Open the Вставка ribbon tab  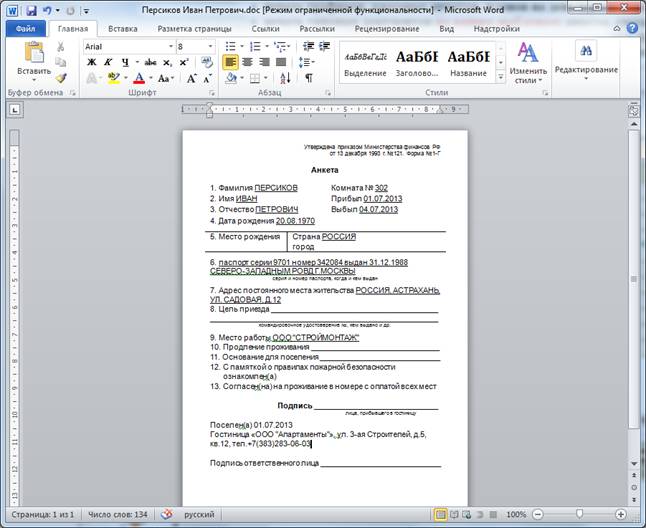(122, 29)
